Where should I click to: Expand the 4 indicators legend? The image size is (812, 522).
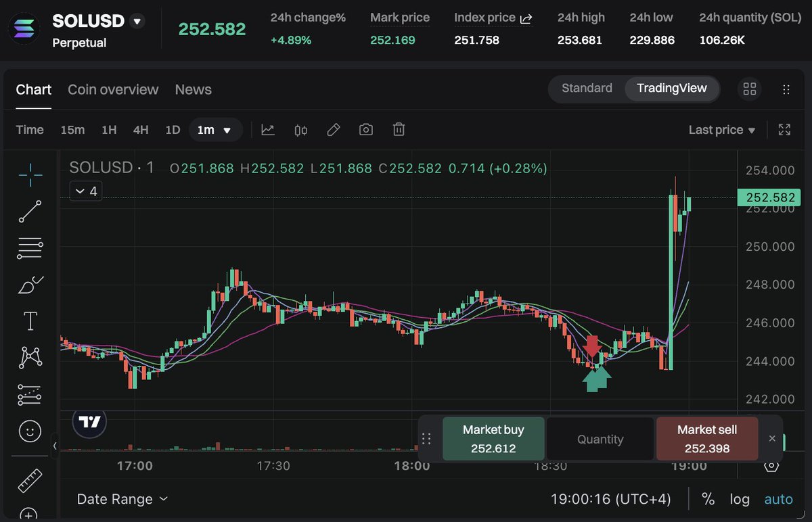[x=86, y=191]
